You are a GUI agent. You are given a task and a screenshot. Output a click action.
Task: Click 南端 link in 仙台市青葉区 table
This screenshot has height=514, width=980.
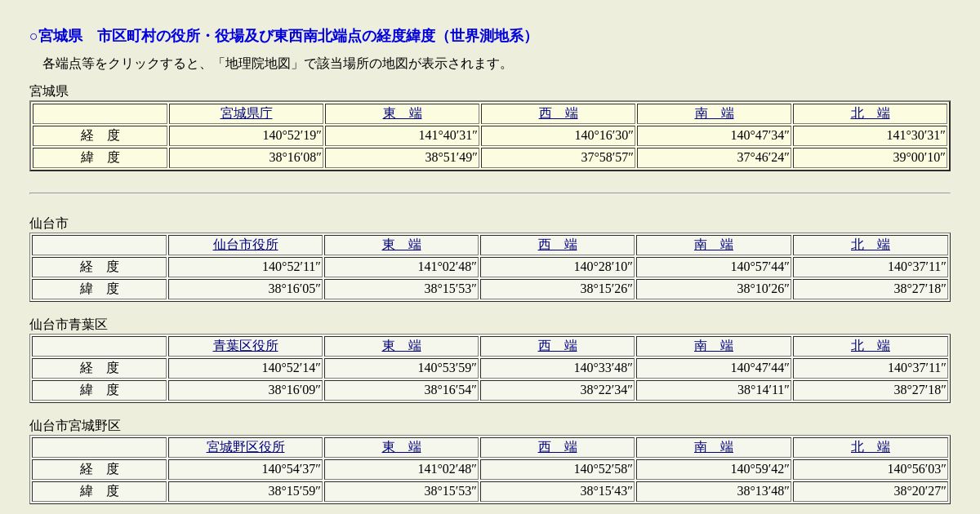tap(714, 346)
